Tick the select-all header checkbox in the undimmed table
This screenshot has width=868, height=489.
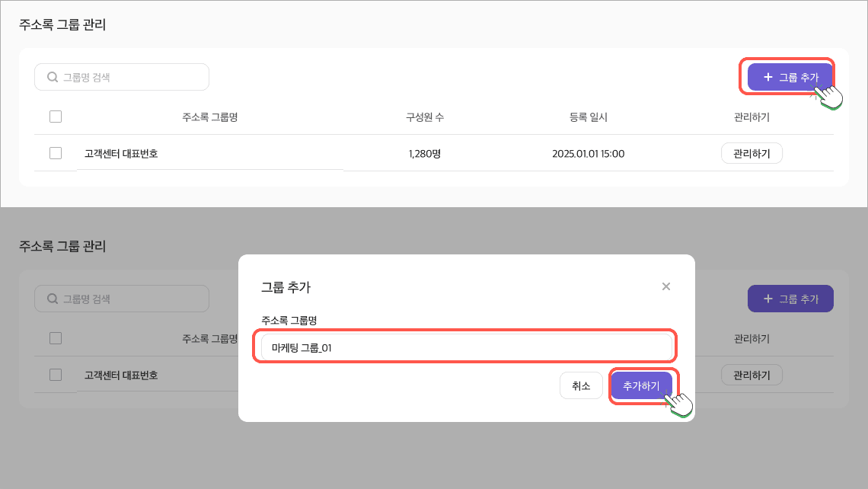[x=56, y=117]
